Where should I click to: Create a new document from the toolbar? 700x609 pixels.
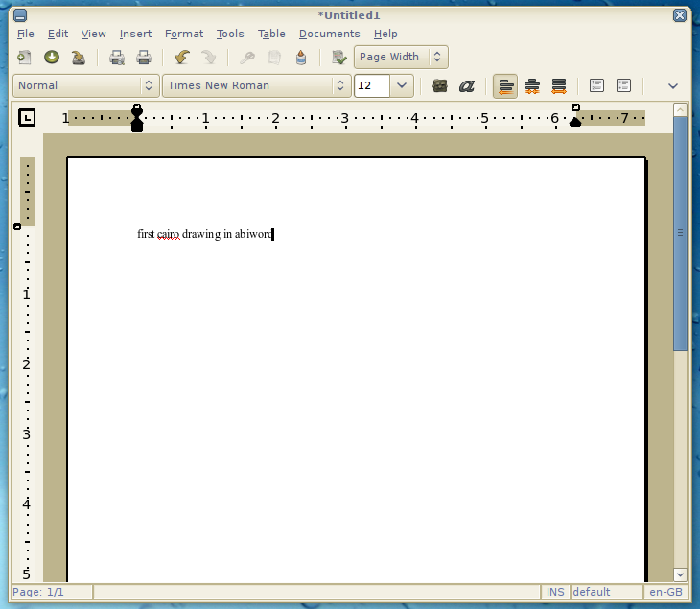pyautogui.click(x=24, y=58)
